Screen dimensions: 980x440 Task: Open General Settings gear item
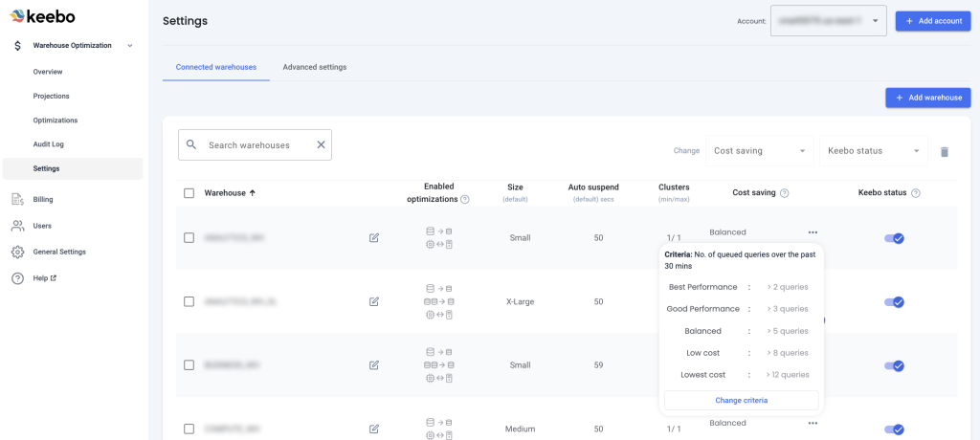59,252
